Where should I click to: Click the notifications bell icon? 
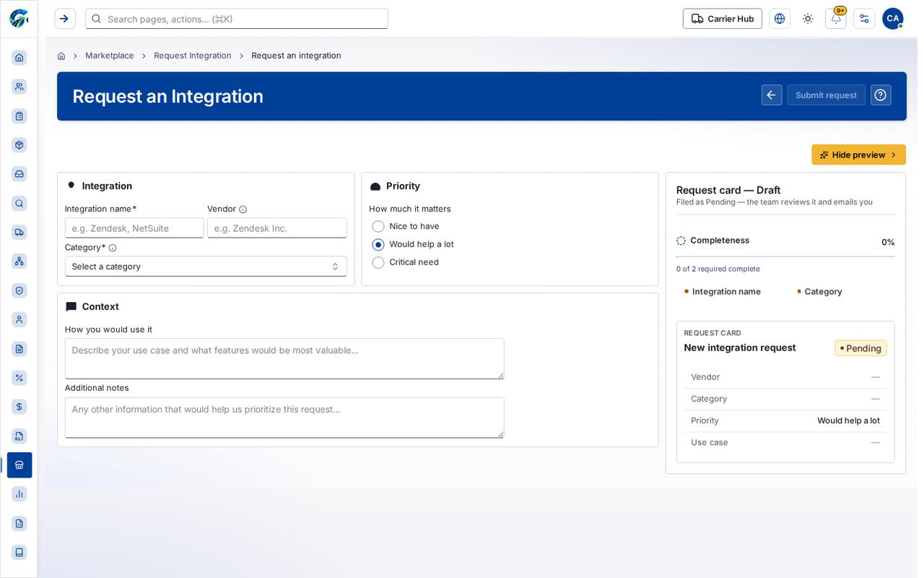point(836,19)
